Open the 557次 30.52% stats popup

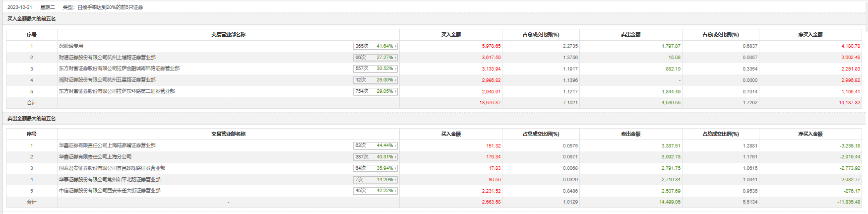[x=375, y=69]
